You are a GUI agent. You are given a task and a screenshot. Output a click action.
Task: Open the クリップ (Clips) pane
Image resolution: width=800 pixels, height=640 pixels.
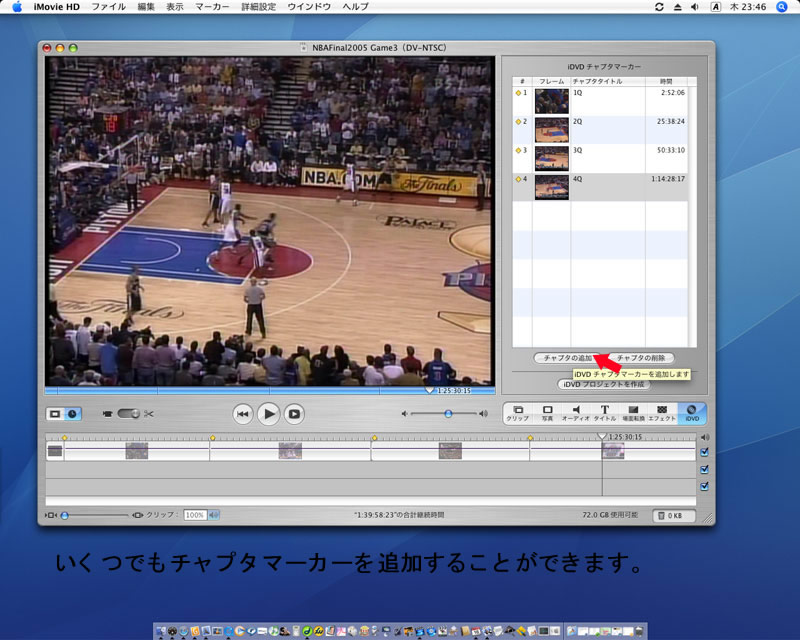tap(517, 412)
